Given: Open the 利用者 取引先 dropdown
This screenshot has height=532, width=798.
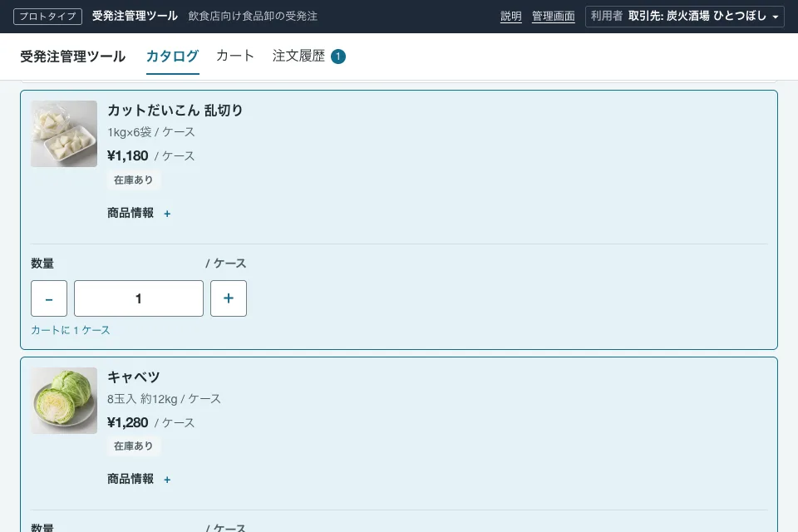Looking at the screenshot, I should click(x=684, y=17).
